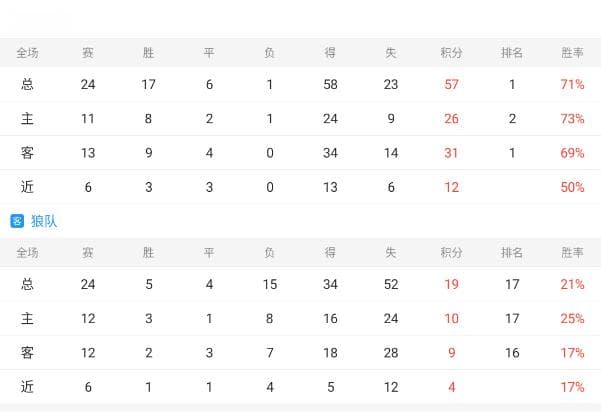
Task: Click the 得 column header in 狼队 table
Action: click(330, 253)
